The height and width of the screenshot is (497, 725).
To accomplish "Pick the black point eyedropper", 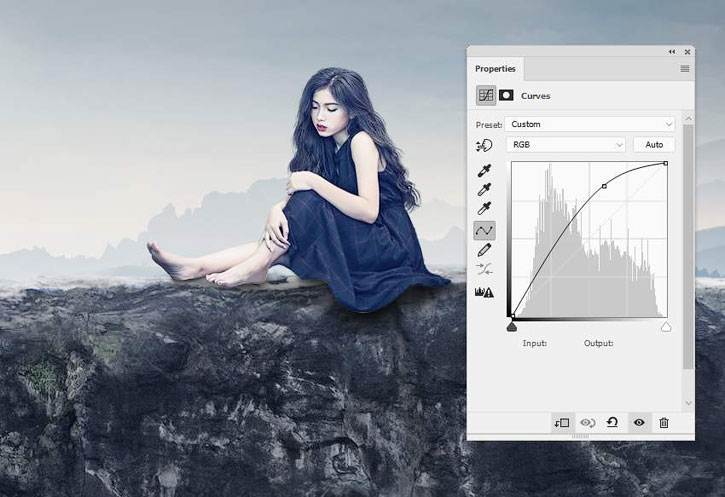I will tap(485, 170).
